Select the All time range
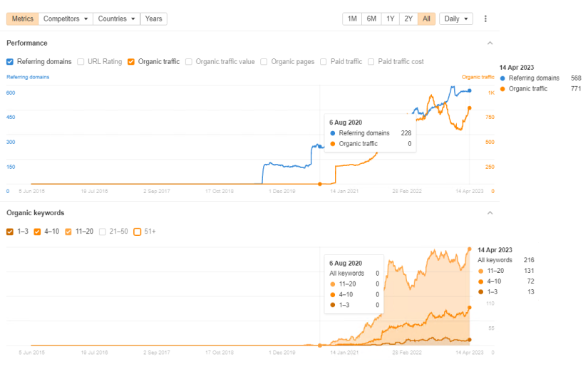The width and height of the screenshot is (588, 374). tap(426, 19)
